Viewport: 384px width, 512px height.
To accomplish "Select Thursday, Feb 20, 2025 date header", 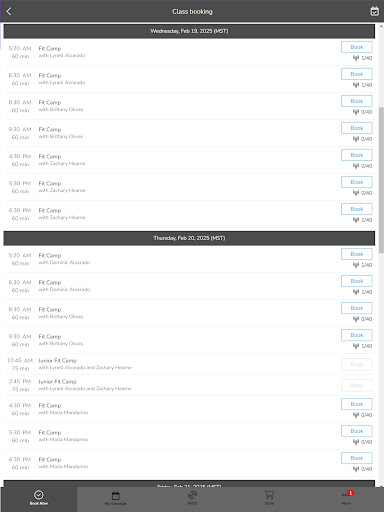I will 189,238.
